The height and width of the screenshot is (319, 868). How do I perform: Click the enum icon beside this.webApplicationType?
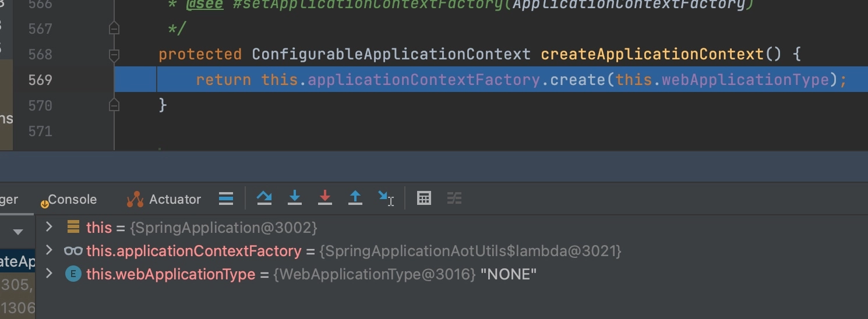coord(73,274)
